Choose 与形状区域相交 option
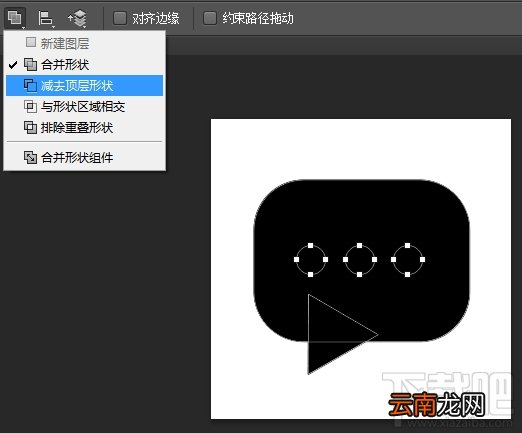522x433 pixels. (x=84, y=107)
